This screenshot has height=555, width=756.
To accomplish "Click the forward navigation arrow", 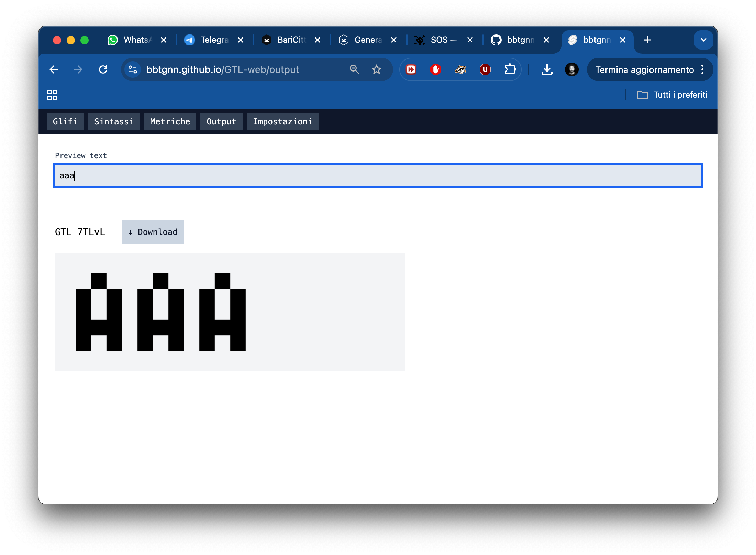I will pyautogui.click(x=78, y=70).
